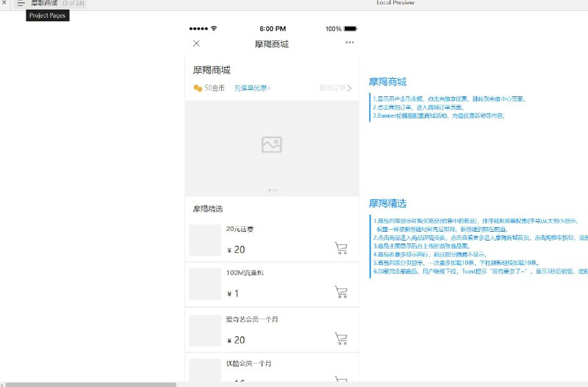This screenshot has height=387, width=588.
Task: Click the battery icon in phone status bar
Action: pos(351,29)
